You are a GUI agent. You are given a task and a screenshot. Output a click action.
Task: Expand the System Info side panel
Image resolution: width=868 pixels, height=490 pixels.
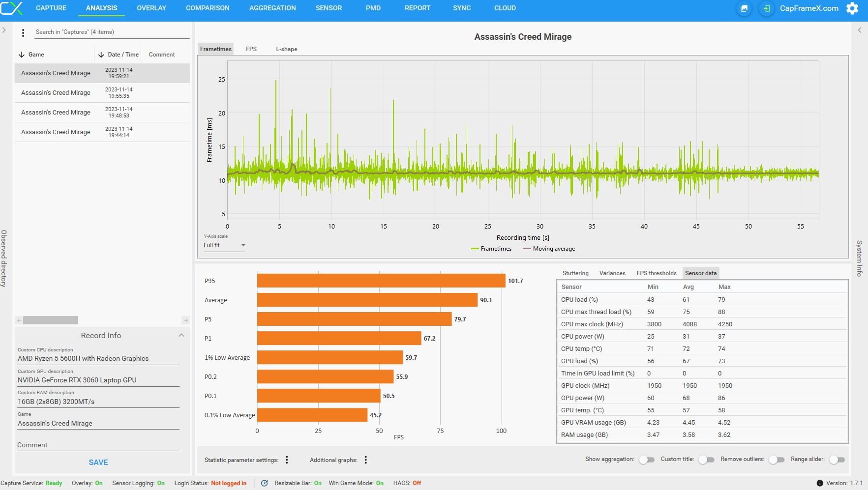(x=860, y=30)
